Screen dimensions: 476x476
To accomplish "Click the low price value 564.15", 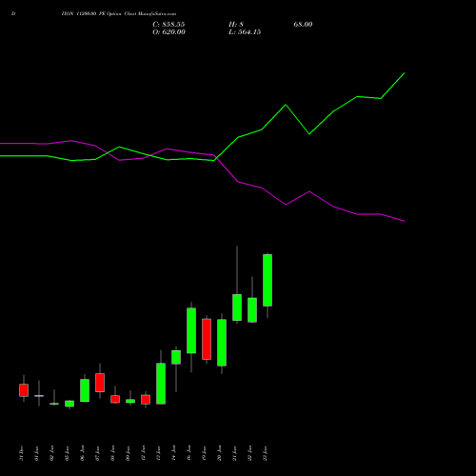I will coord(249,32).
